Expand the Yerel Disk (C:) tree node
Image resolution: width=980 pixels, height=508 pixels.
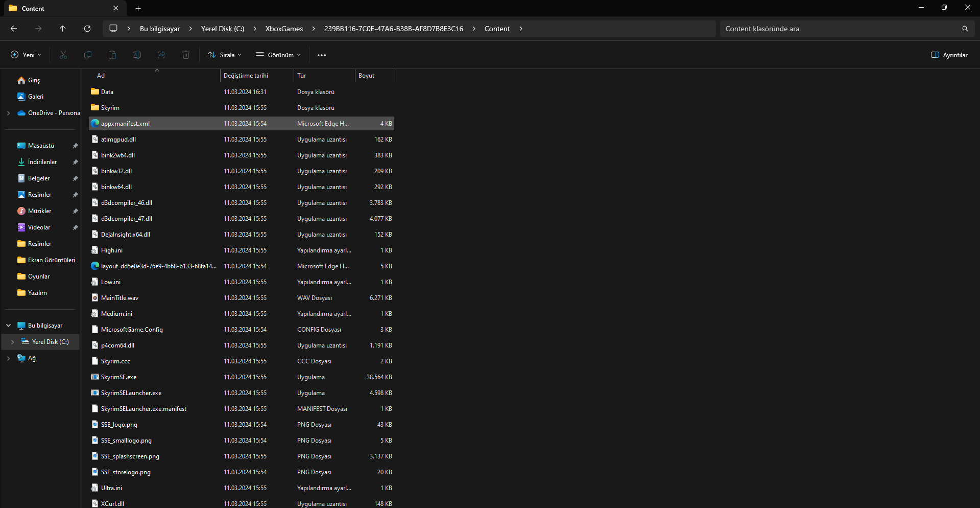[x=12, y=342]
